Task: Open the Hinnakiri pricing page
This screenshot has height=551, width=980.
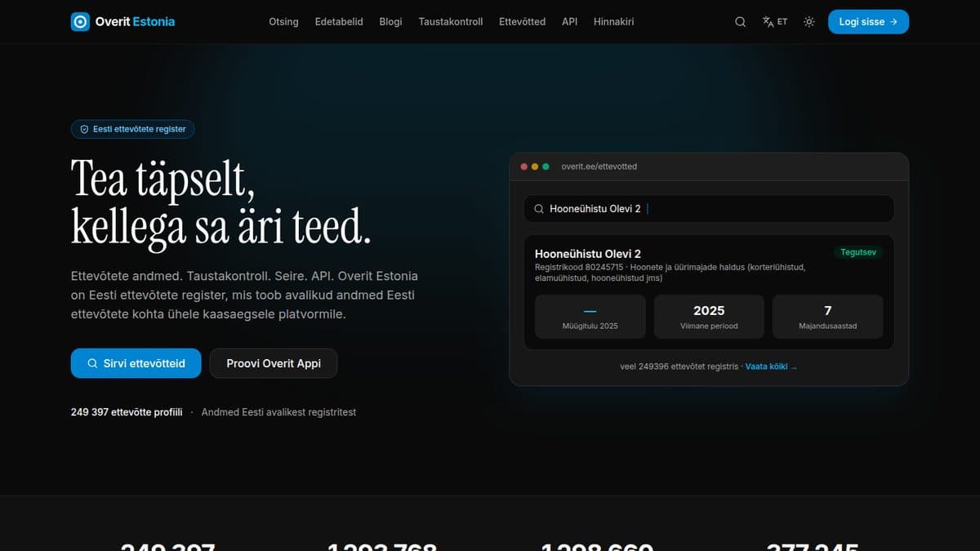Action: [613, 22]
